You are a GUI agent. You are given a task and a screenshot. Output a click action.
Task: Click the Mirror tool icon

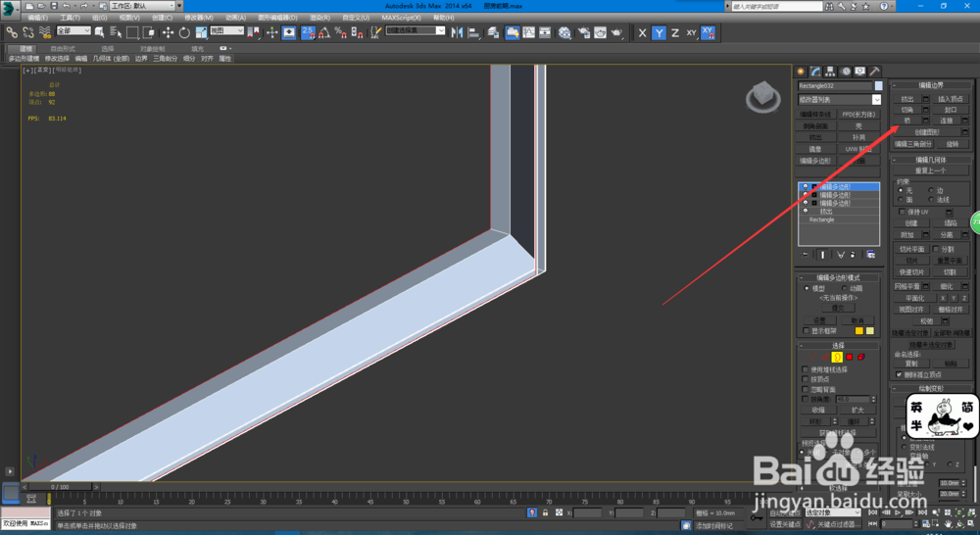(x=458, y=32)
